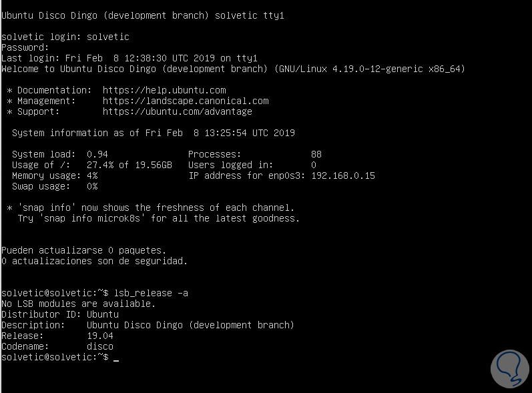The width and height of the screenshot is (532, 393).
Task: Click the Memory usage 4% value
Action: tap(92, 175)
